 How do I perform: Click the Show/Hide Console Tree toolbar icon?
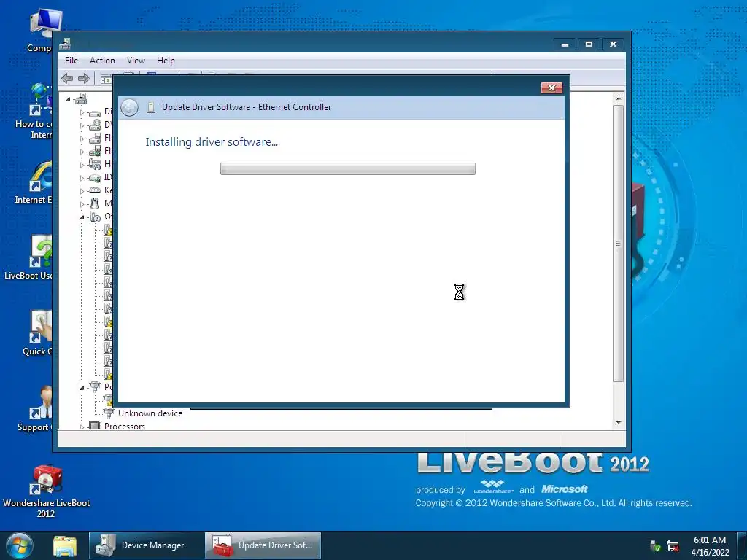pos(106,79)
